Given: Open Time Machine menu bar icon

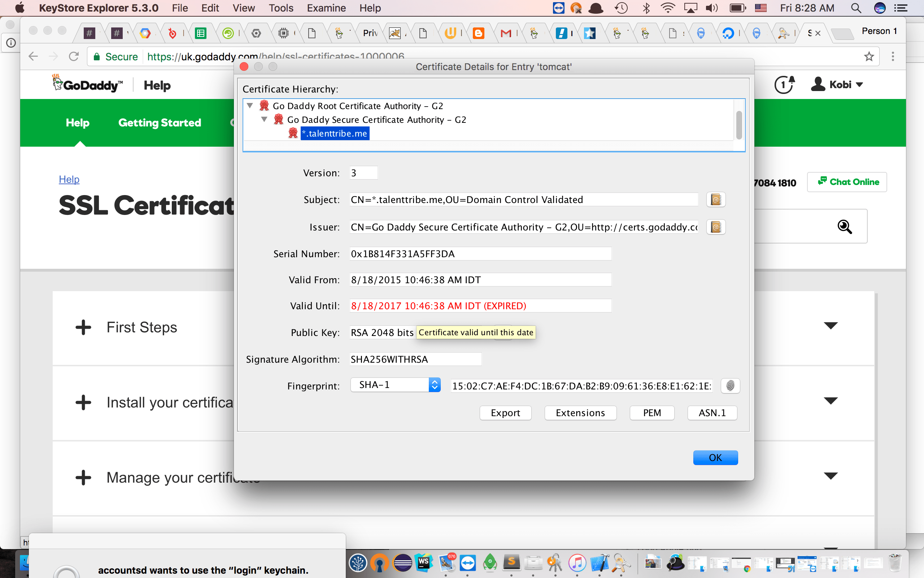Looking at the screenshot, I should point(621,8).
